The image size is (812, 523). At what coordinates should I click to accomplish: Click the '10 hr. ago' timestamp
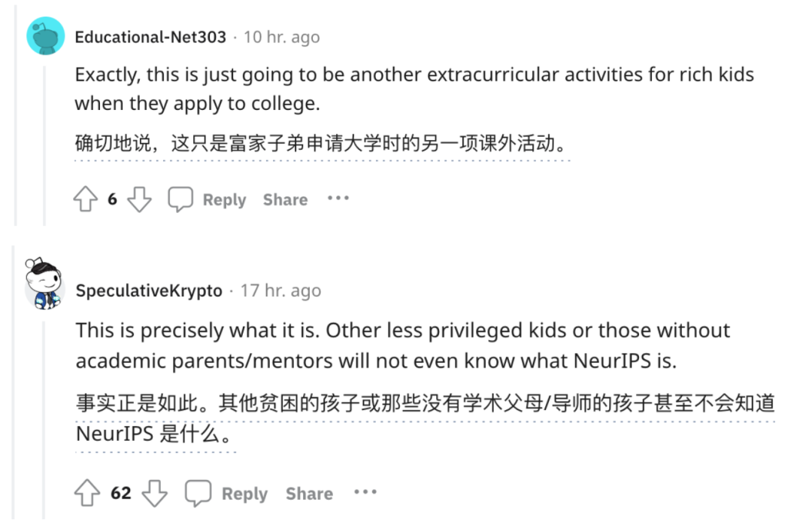click(281, 36)
